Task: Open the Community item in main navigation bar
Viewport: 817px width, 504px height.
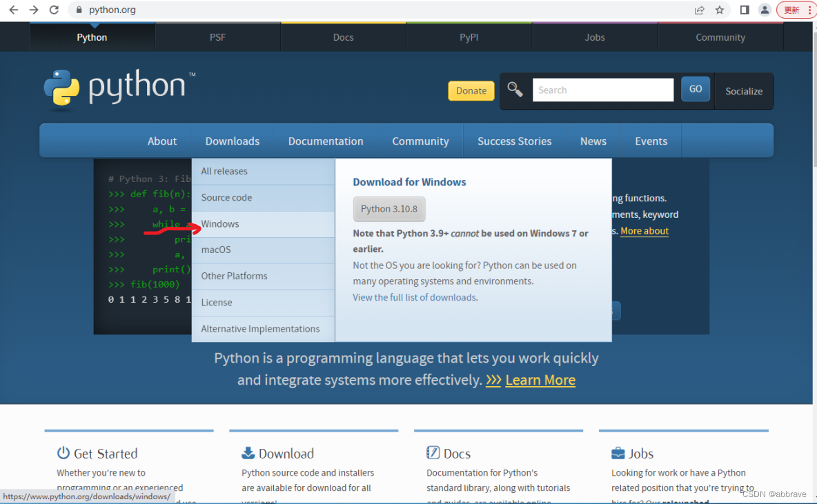Action: [420, 141]
